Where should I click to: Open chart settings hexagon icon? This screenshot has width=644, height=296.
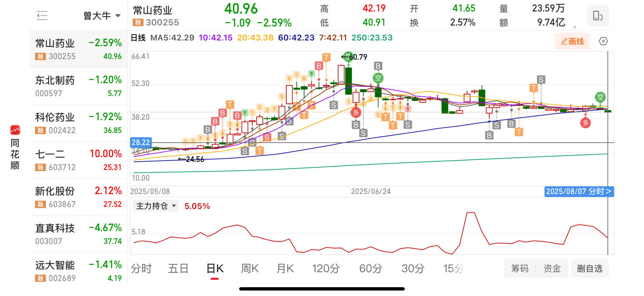(603, 41)
